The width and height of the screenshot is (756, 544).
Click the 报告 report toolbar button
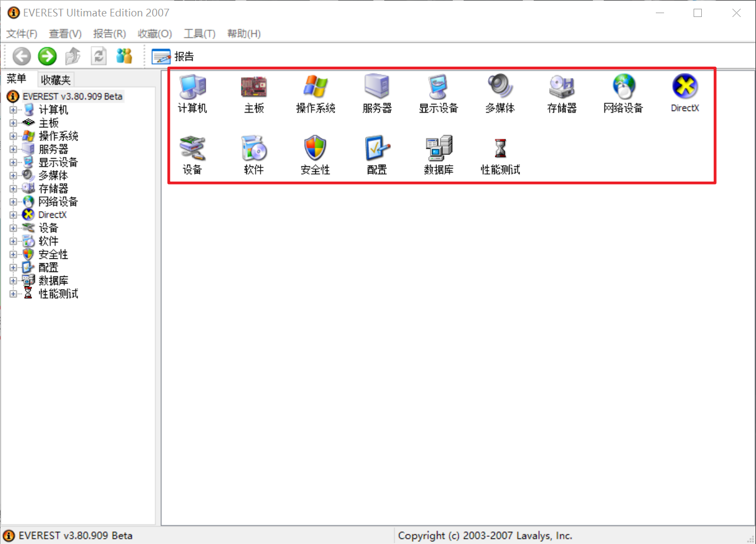173,56
